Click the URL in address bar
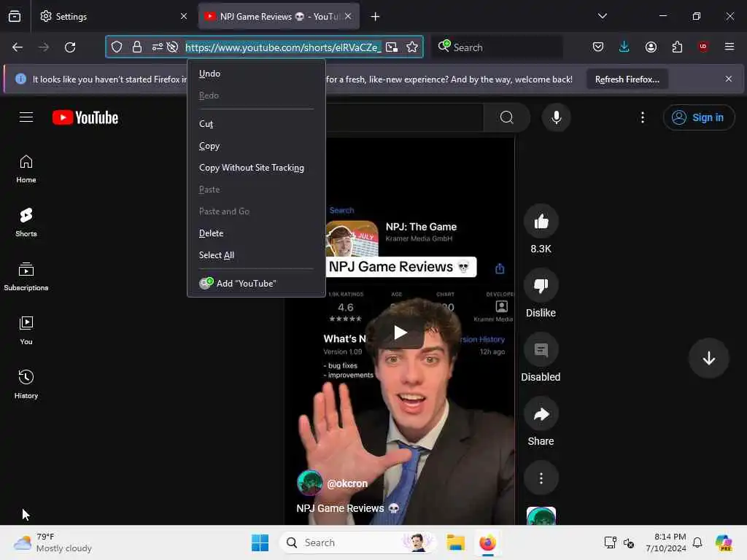Screen dimensions: 747x560 pos(283,47)
